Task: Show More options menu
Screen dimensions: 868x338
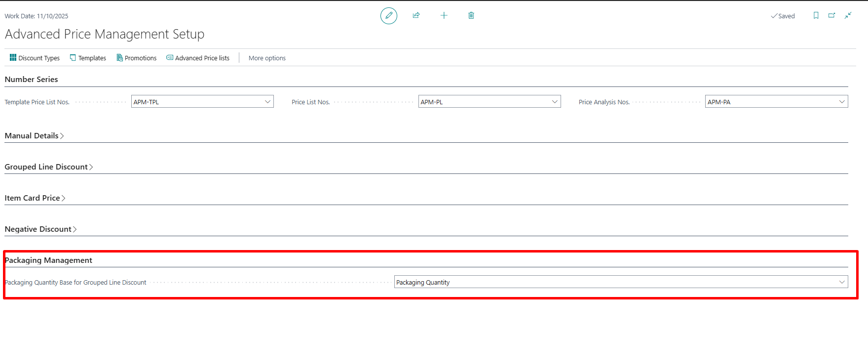Action: coord(267,58)
